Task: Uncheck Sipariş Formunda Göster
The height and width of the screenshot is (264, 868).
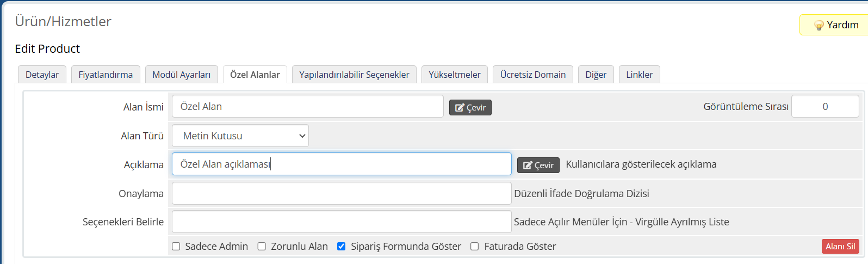Action: 342,247
